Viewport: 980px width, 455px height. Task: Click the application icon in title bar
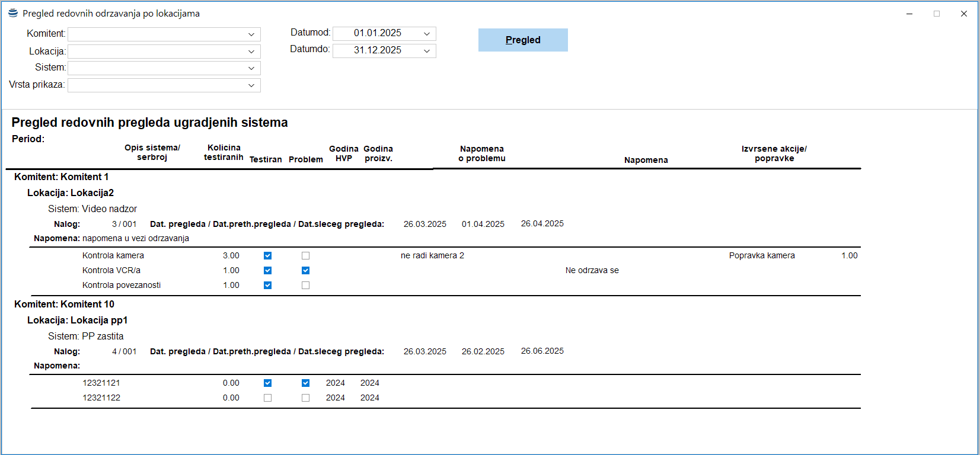coord(12,13)
